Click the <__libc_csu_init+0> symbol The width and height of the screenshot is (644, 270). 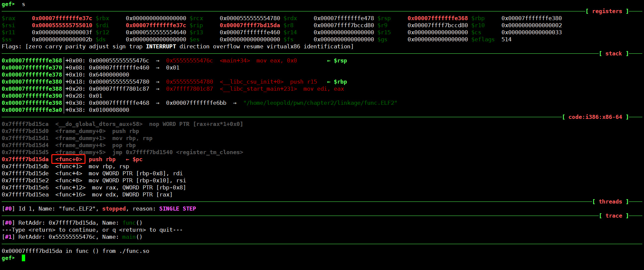[x=252, y=82]
